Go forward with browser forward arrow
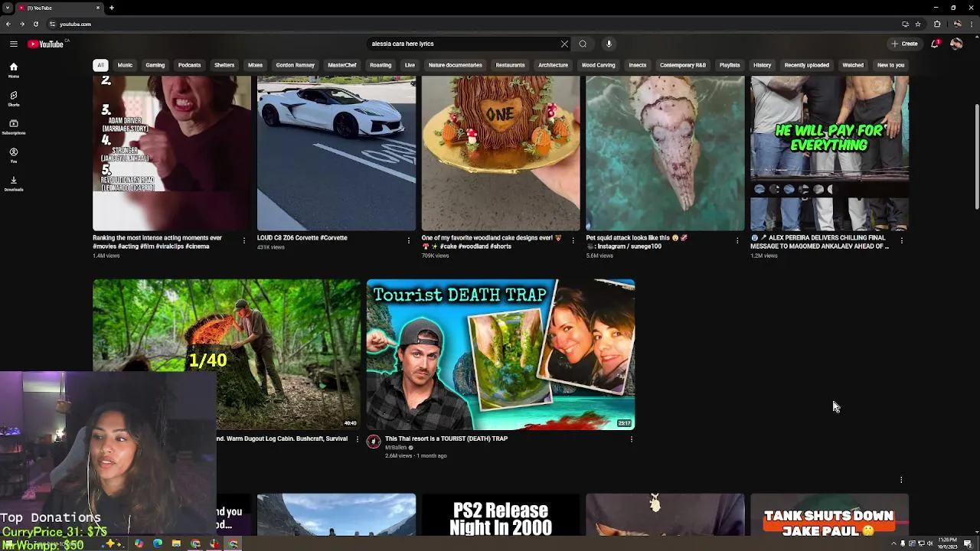Viewport: 980px width, 551px height. click(x=21, y=24)
